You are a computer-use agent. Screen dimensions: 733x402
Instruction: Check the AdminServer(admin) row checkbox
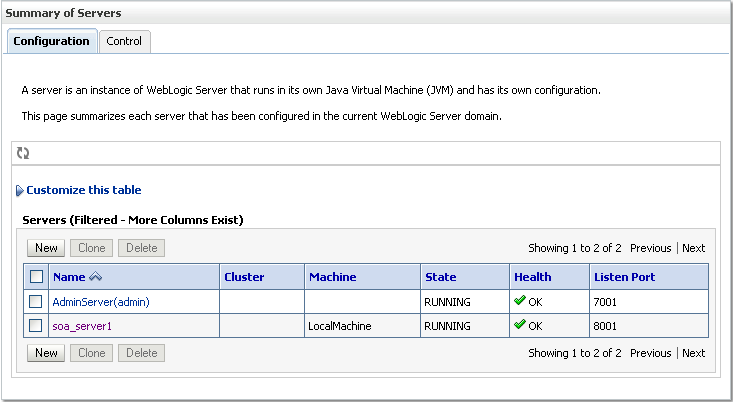[x=36, y=302]
